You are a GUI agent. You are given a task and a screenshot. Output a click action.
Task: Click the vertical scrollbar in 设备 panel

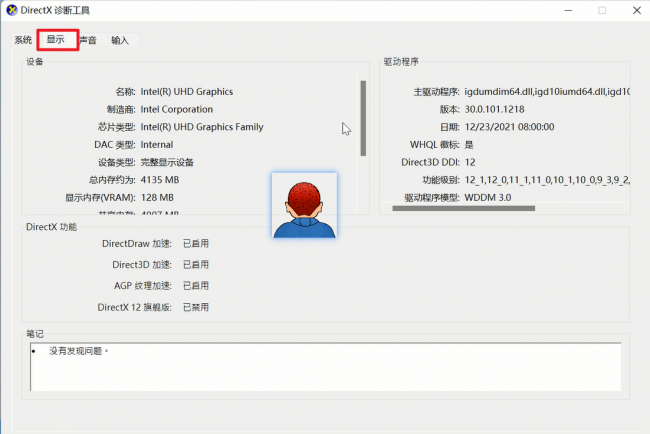[363, 118]
